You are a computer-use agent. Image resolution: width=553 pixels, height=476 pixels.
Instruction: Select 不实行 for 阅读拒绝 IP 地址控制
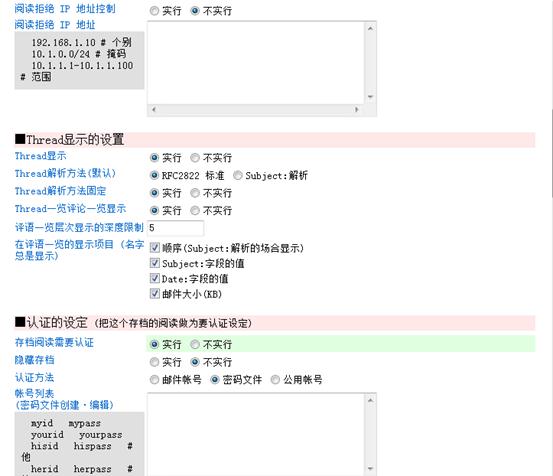(x=195, y=11)
